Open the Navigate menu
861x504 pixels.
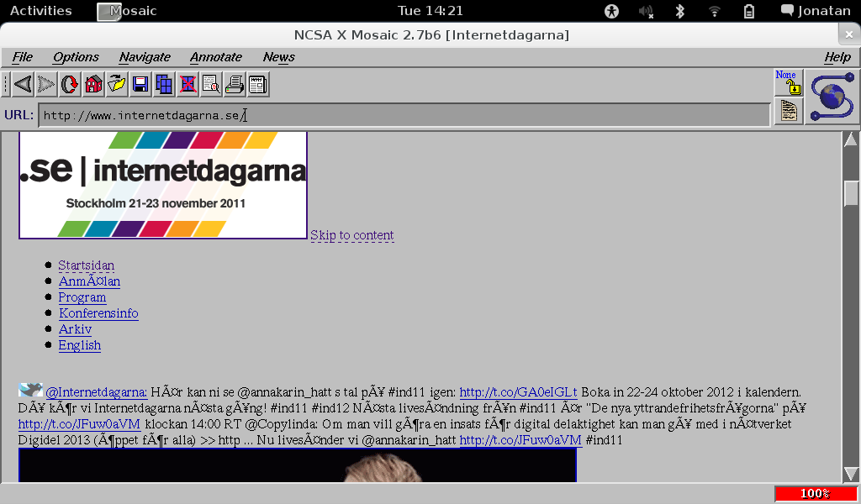145,57
